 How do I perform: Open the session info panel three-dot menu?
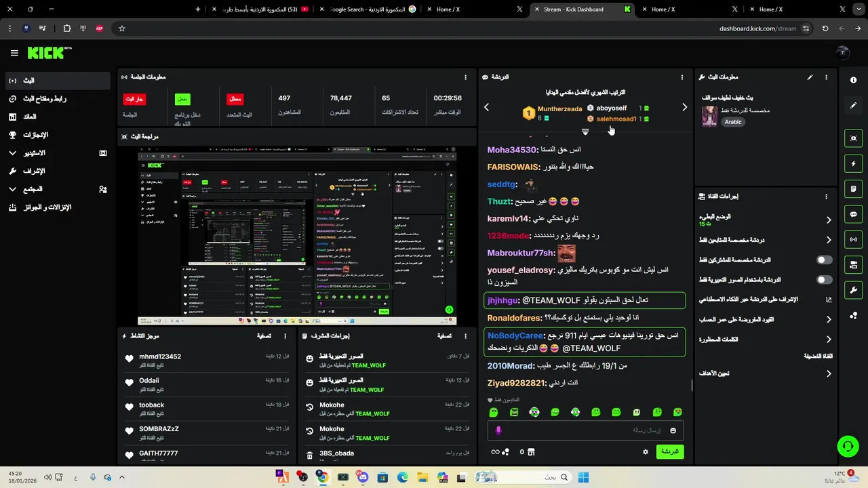point(465,77)
